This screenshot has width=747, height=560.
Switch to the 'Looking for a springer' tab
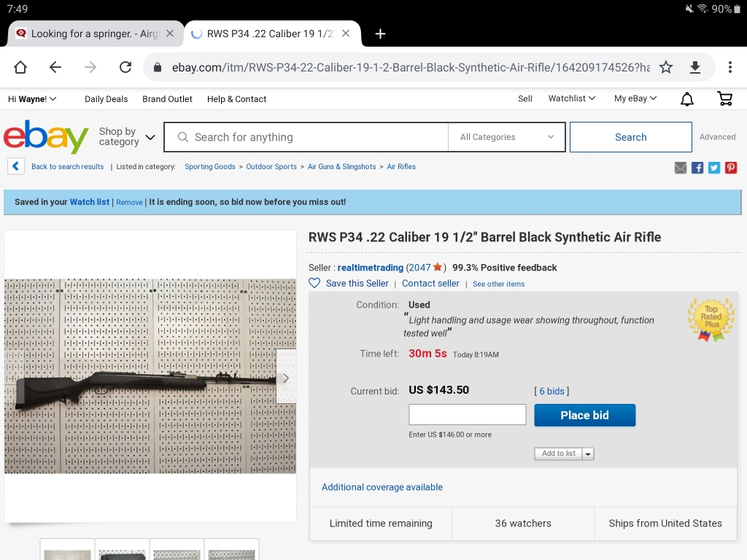pyautogui.click(x=94, y=34)
